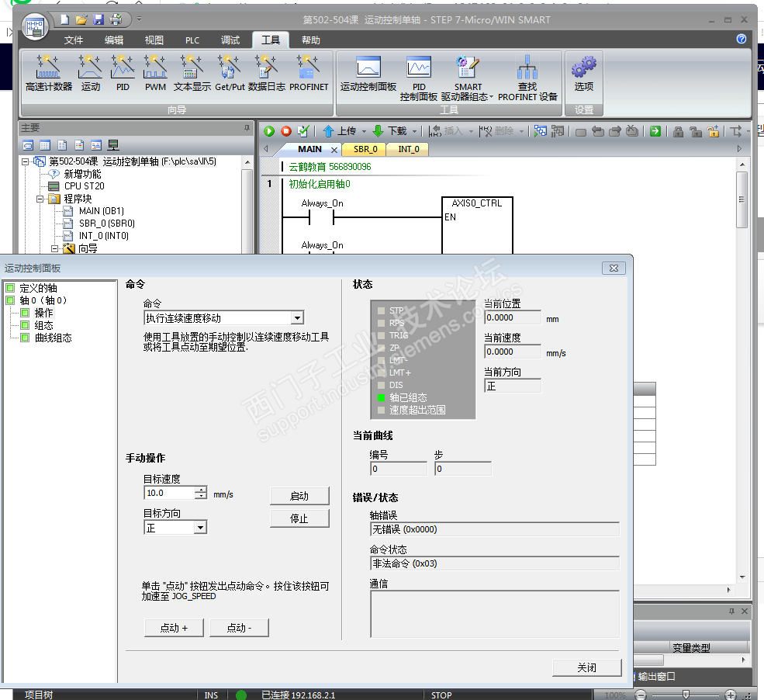Open the 视图 ribbon tab
This screenshot has height=700, width=764.
(x=154, y=40)
